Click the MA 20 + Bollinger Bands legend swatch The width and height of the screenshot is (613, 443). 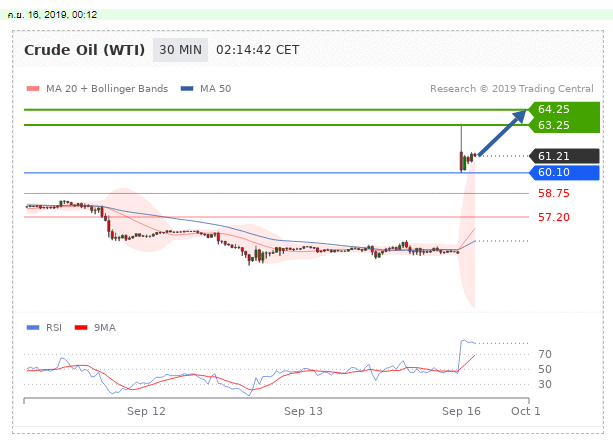(33, 89)
